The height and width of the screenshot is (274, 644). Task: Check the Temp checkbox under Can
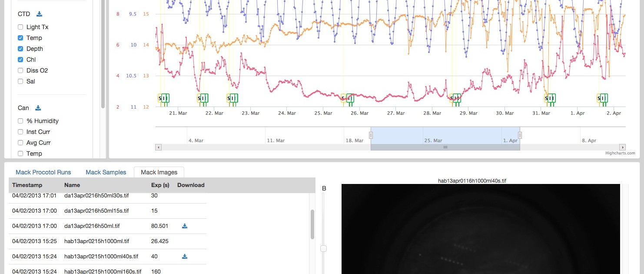[x=20, y=154]
